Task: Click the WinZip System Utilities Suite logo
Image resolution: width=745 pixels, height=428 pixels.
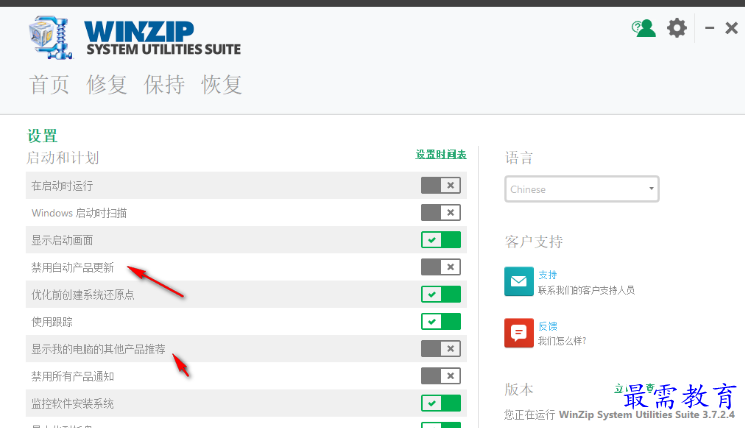Action: pos(135,38)
